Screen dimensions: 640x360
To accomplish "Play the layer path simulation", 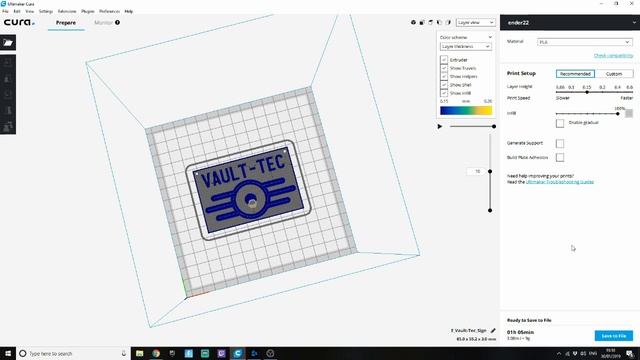I will point(440,127).
